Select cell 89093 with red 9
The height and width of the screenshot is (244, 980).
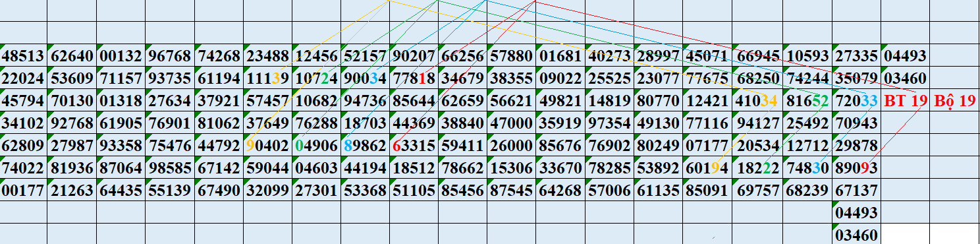856,168
